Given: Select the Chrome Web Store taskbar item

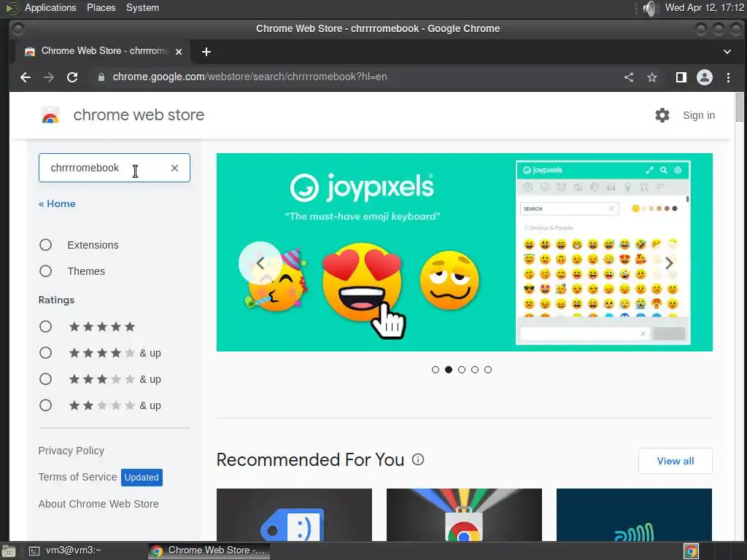Looking at the screenshot, I should tap(209, 551).
